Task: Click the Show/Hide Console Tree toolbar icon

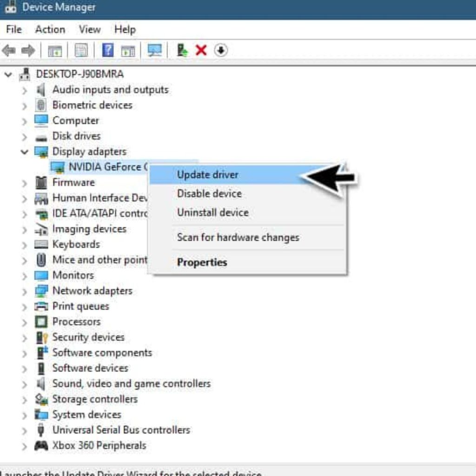Action: (55, 51)
